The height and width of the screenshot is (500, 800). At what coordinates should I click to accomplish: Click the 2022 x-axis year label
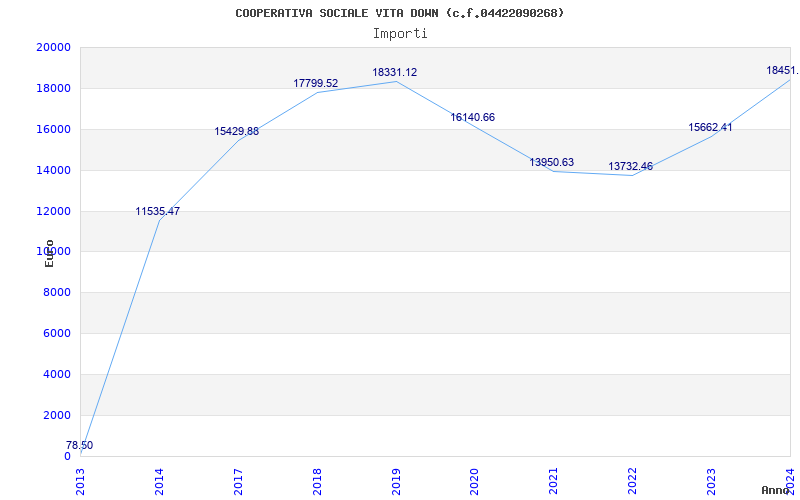633,481
